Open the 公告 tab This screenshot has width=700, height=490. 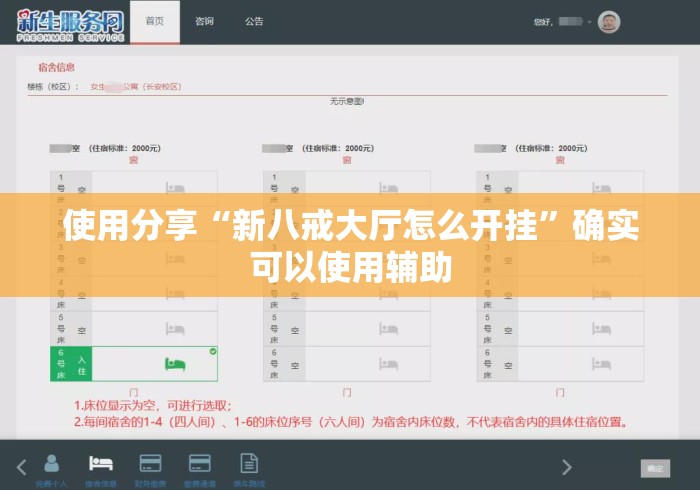tap(254, 21)
